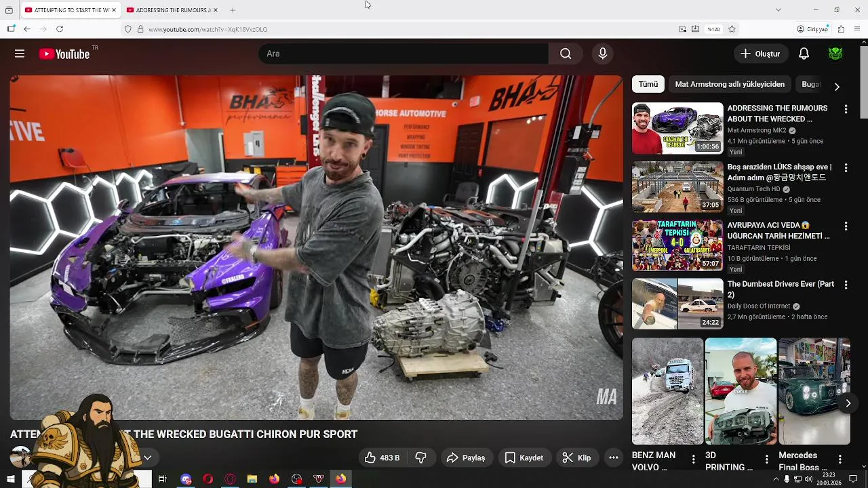Save the video with Kaydet

coord(524,457)
